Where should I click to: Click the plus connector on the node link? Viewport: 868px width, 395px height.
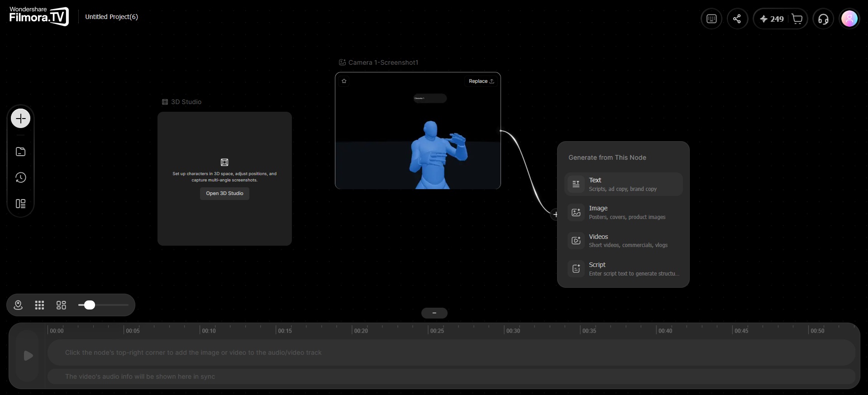[555, 214]
